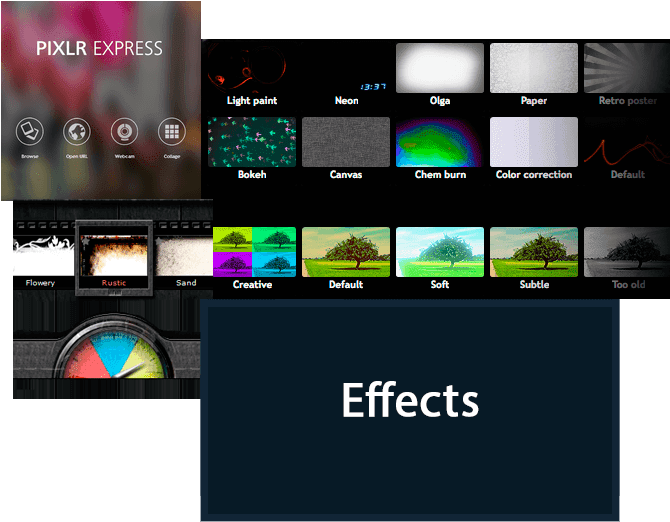This screenshot has width=670, height=522.
Task: Select the Rustic border thumbnail
Action: [x=114, y=255]
